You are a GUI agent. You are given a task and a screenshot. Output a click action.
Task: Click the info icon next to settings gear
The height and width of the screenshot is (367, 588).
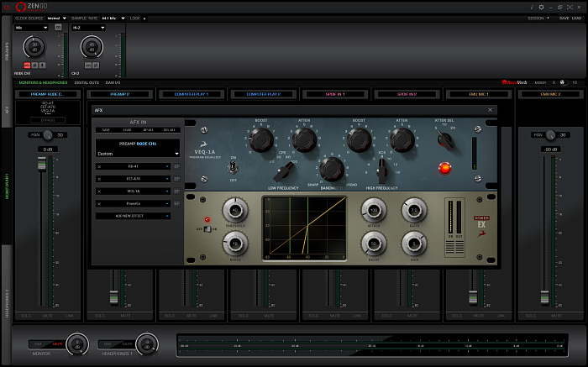531,7
